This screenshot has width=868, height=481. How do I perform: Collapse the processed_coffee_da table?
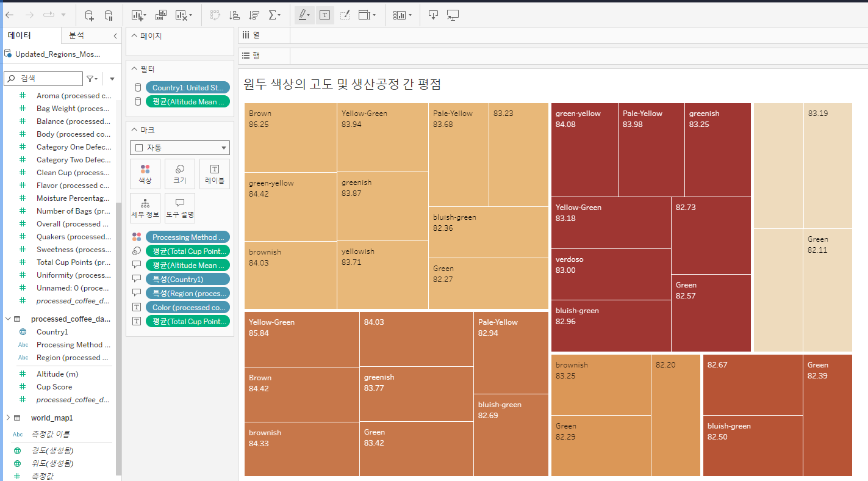[7, 319]
